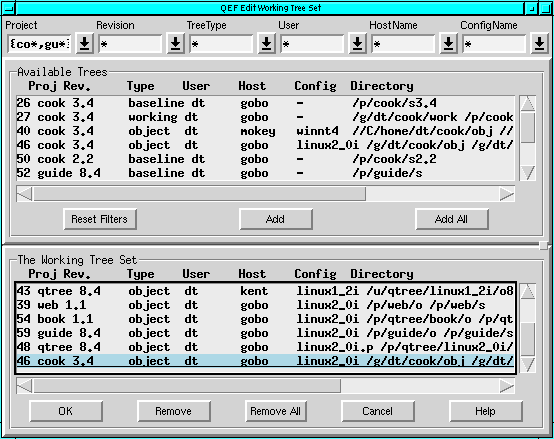Image resolution: width=554 pixels, height=439 pixels.
Task: Open the ConfigName filter dropdown arrow
Action: [x=539, y=44]
